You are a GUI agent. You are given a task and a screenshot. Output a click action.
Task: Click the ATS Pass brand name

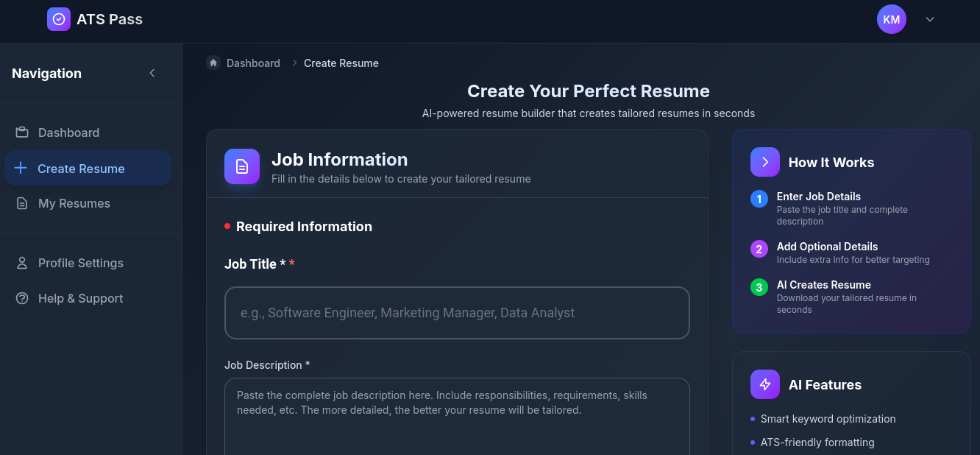110,19
